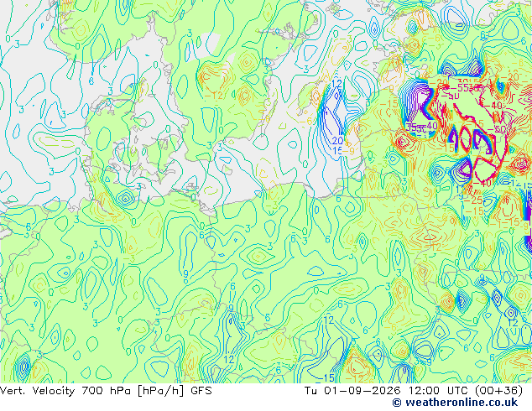Click the red -55 contour label
This screenshot has height=411, width=532.
pos(461,87)
